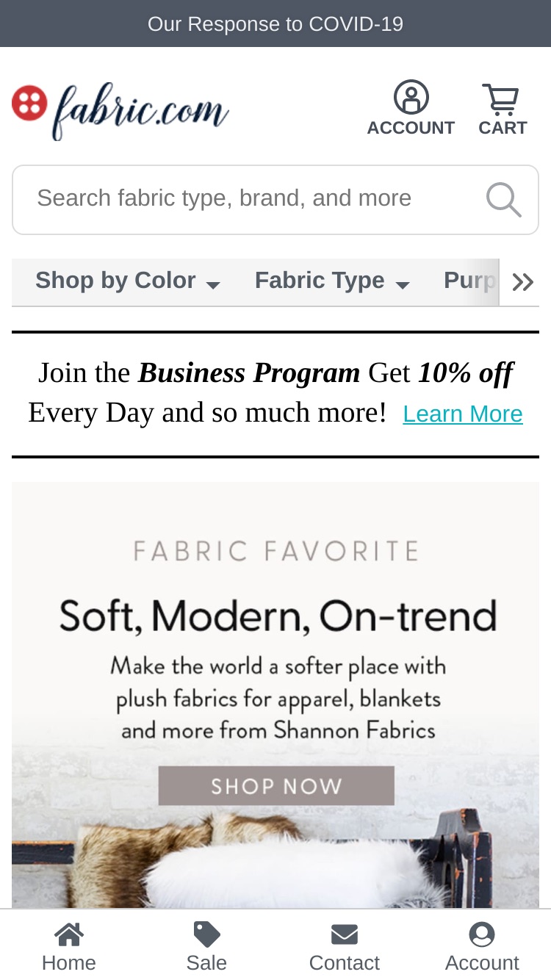551x980 pixels.
Task: Expand the Shop by Color dropdown
Action: pos(128,281)
